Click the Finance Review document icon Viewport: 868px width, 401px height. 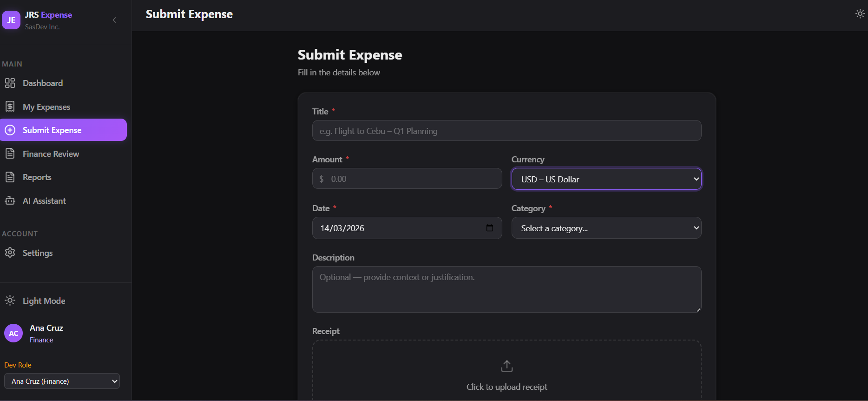(x=10, y=154)
